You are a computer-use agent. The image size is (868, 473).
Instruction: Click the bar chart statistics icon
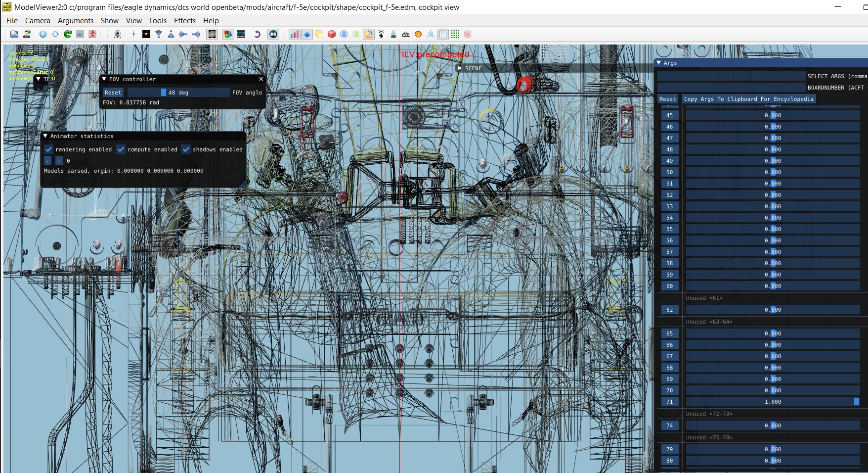coord(294,34)
